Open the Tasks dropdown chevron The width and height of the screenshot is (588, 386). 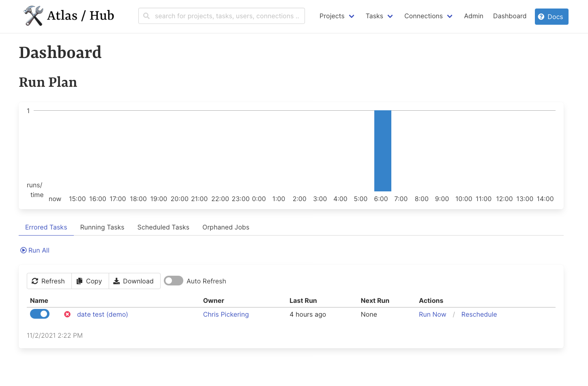click(x=390, y=16)
